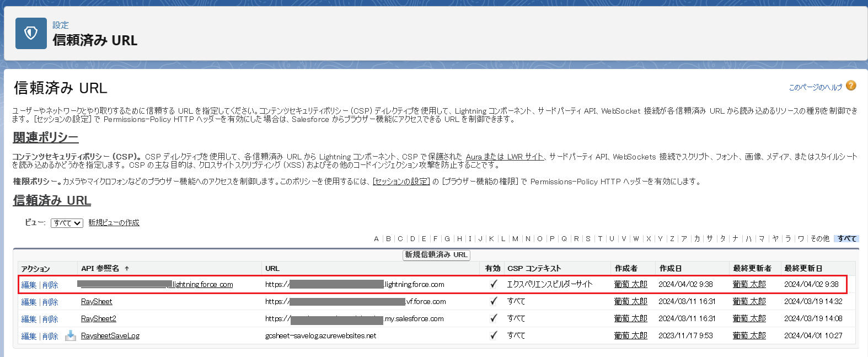The image size is (868, 357).
Task: Toggle the 有効 checkmark in RaySheet row
Action: click(x=493, y=301)
